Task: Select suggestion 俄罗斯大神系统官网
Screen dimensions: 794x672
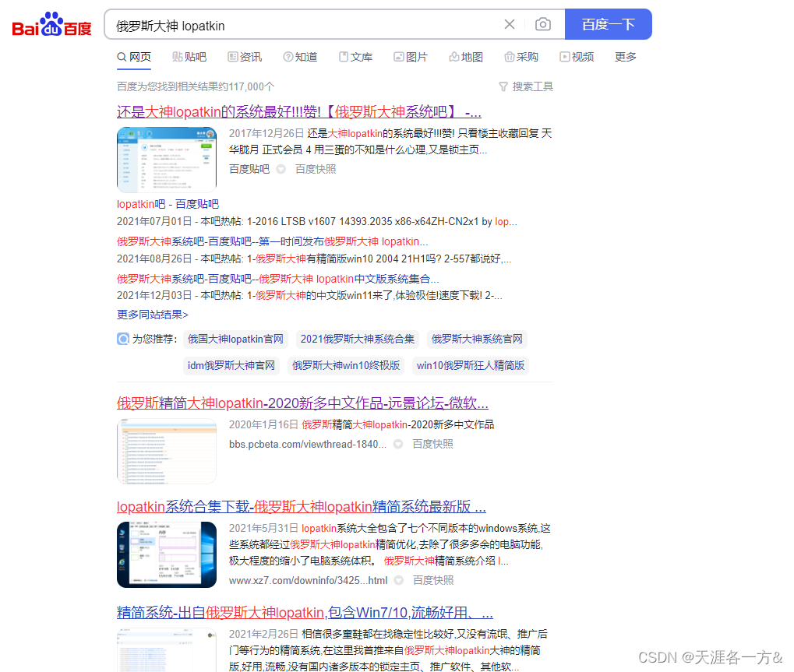Action: pyautogui.click(x=477, y=339)
